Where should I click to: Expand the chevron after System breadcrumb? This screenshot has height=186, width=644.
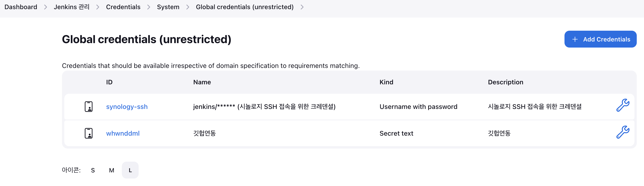pos(188,7)
